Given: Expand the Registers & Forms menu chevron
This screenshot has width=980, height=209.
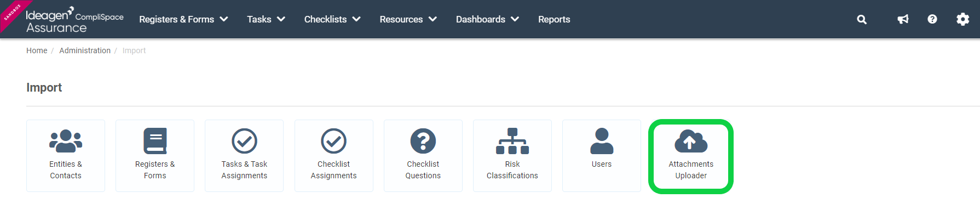Looking at the screenshot, I should 224,19.
